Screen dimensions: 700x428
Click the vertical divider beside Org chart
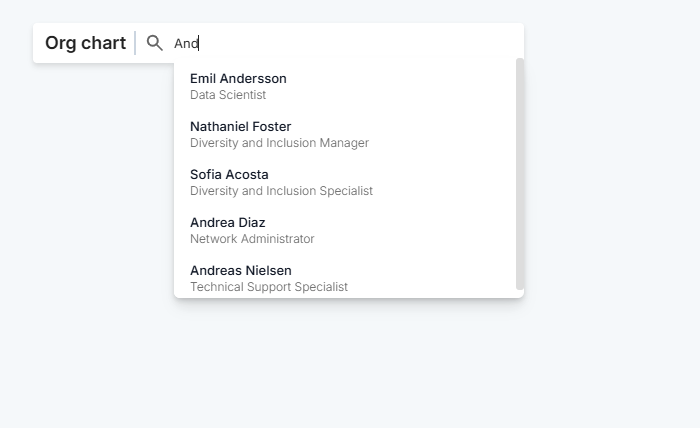(x=135, y=43)
